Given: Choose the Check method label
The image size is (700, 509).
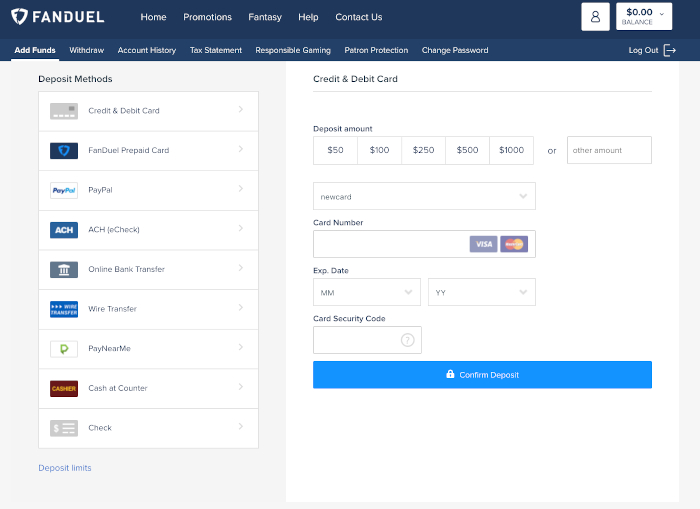Looking at the screenshot, I should [x=100, y=427].
